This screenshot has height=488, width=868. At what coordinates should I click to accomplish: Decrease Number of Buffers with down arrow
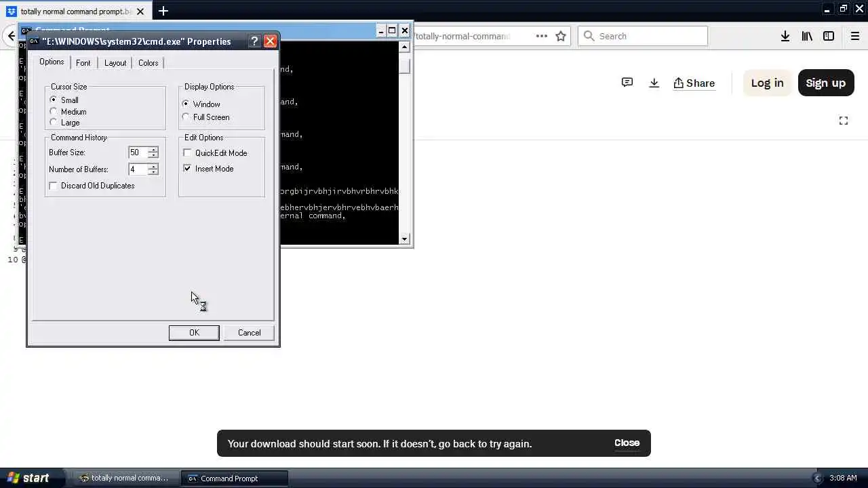(153, 172)
